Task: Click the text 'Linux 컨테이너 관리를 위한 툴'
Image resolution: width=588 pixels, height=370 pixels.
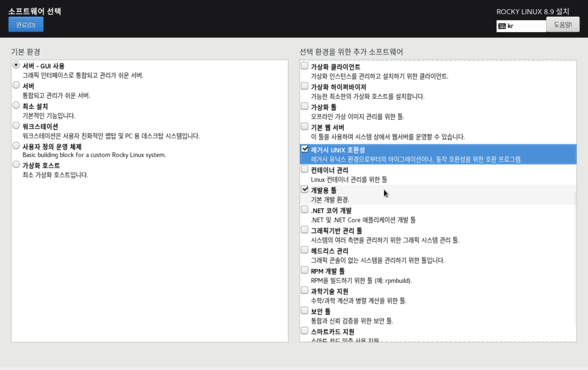Action: coord(349,180)
